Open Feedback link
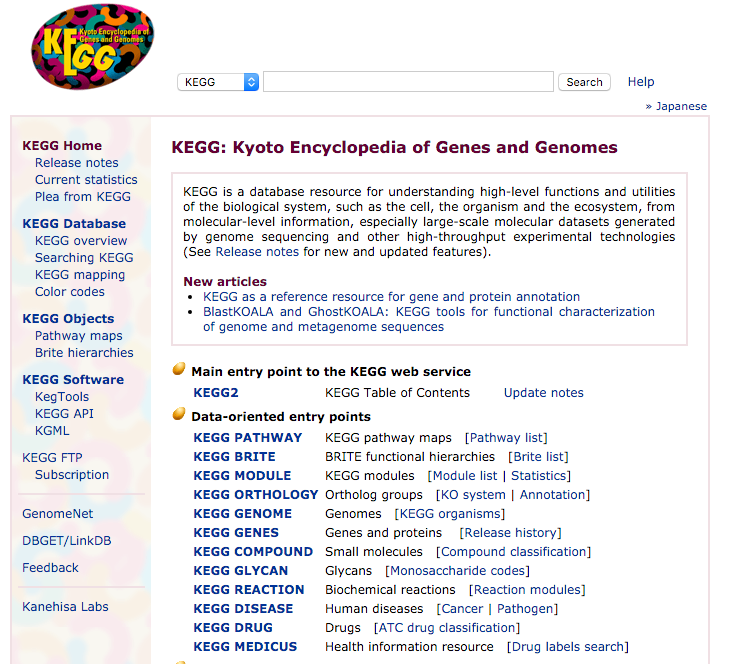The height and width of the screenshot is (664, 732). click(50, 568)
